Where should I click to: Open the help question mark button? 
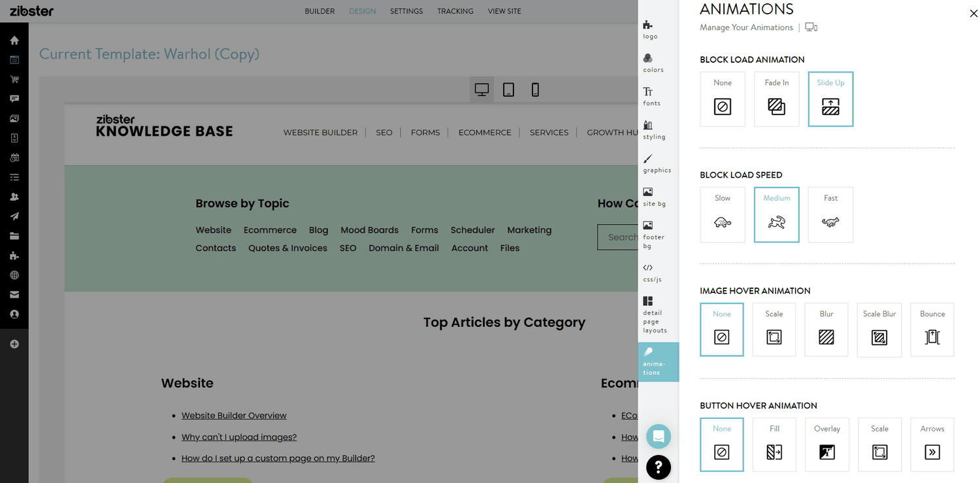659,467
